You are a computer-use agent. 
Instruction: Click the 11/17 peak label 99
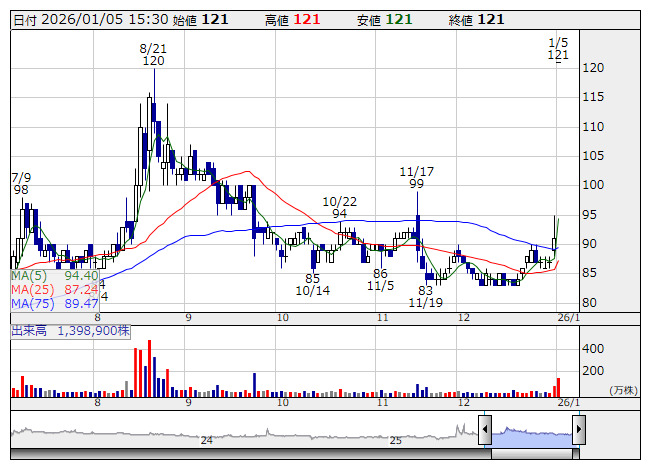[416, 177]
